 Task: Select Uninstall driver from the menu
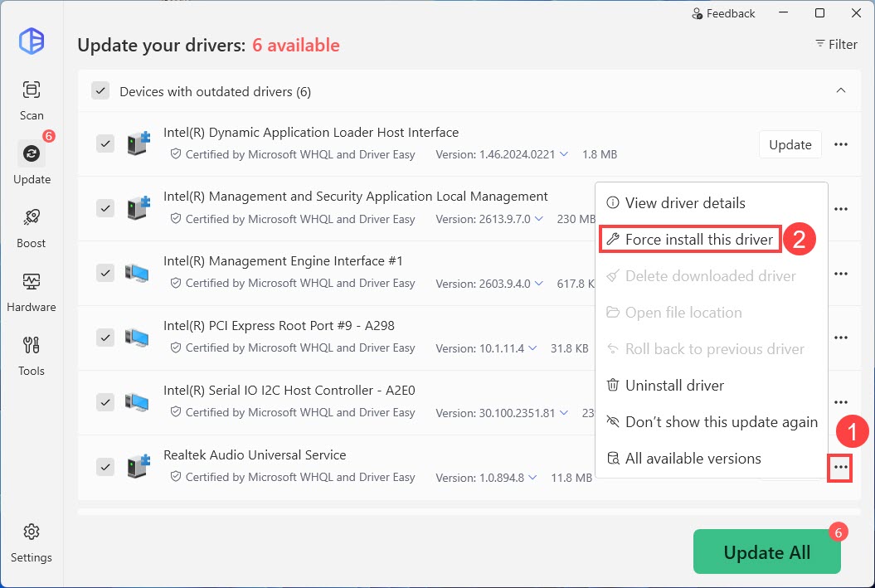coord(712,386)
